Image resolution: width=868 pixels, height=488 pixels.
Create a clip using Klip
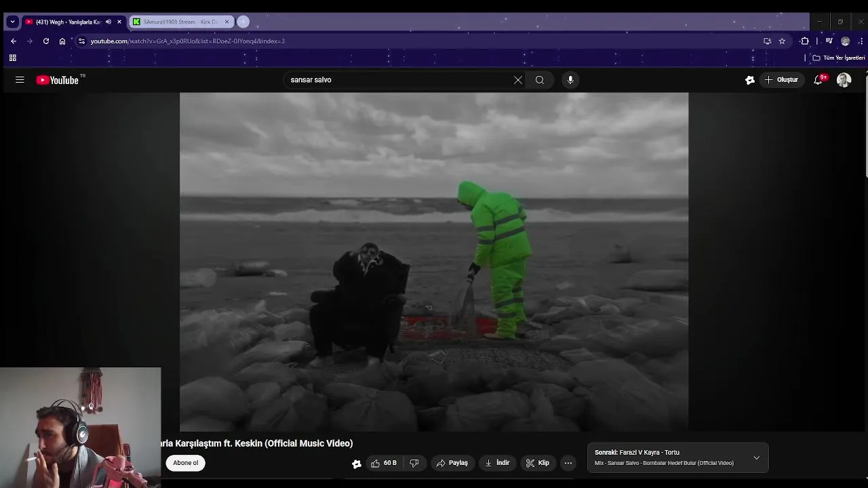[538, 463]
